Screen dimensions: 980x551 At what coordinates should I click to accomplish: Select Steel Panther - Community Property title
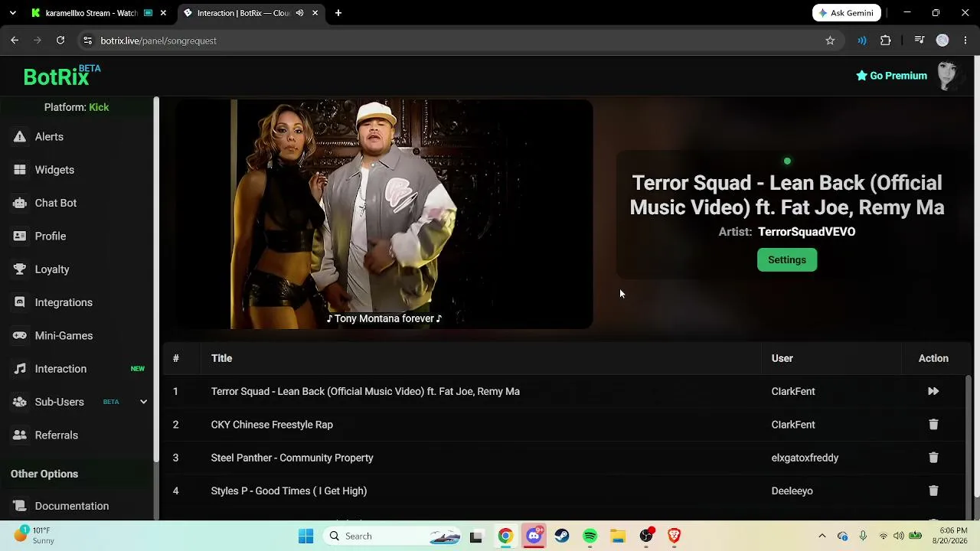point(292,458)
